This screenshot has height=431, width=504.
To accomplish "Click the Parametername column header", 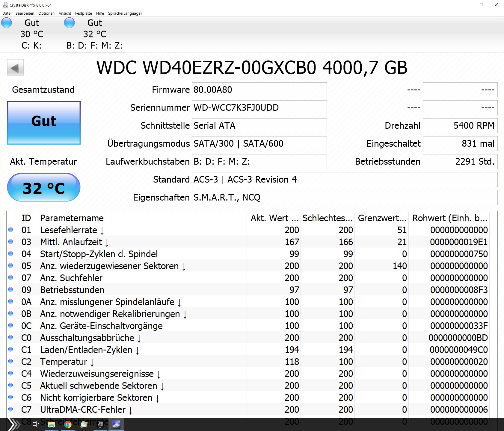I will tap(143, 218).
